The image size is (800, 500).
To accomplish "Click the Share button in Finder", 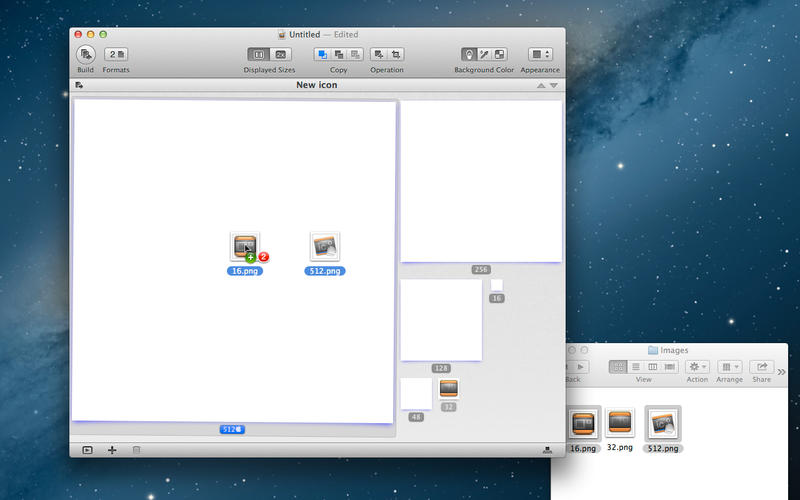I will tap(762, 367).
